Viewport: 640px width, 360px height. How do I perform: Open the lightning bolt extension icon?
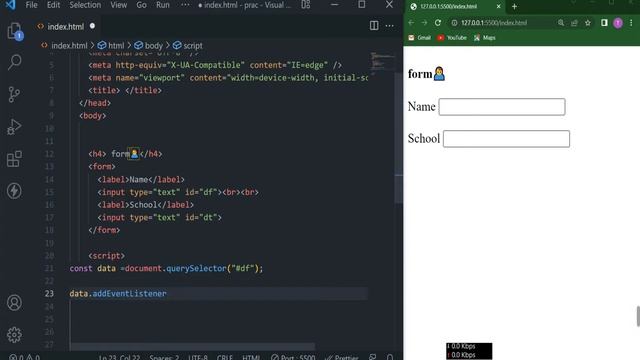point(14,191)
